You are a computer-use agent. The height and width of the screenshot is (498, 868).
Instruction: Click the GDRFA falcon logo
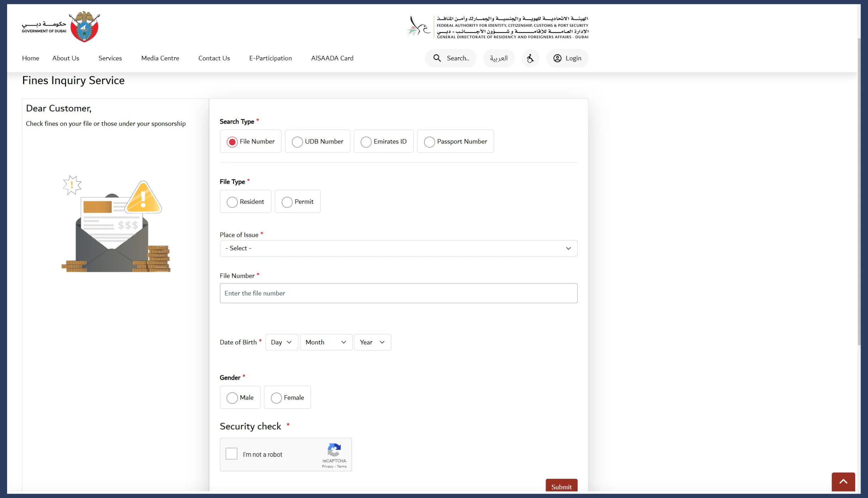coord(418,26)
